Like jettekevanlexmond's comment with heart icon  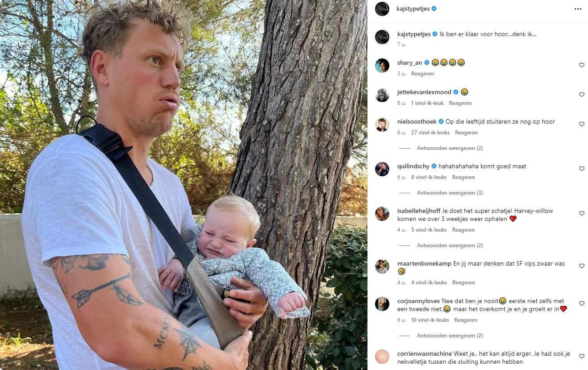click(581, 95)
